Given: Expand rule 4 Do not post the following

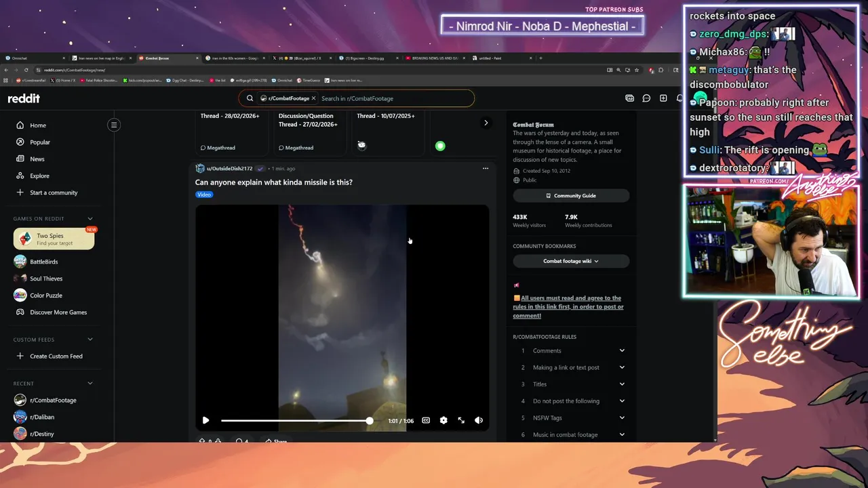Looking at the screenshot, I should pos(571,401).
